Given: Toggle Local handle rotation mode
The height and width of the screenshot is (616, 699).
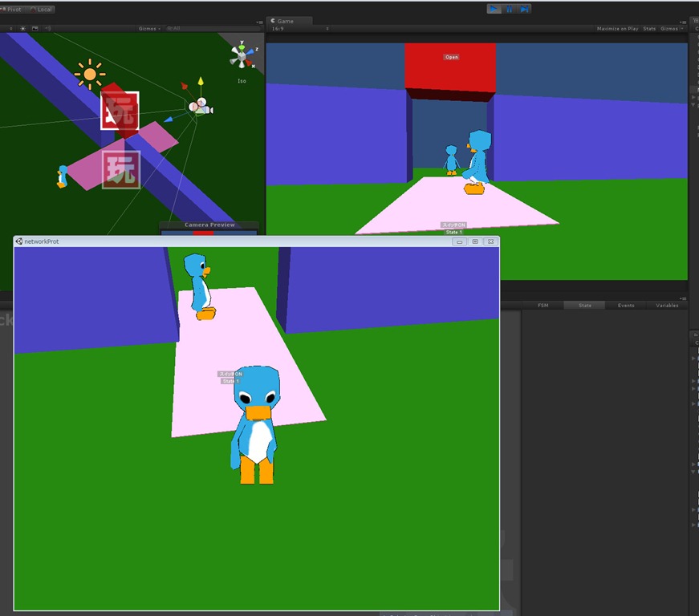Looking at the screenshot, I should (x=43, y=9).
